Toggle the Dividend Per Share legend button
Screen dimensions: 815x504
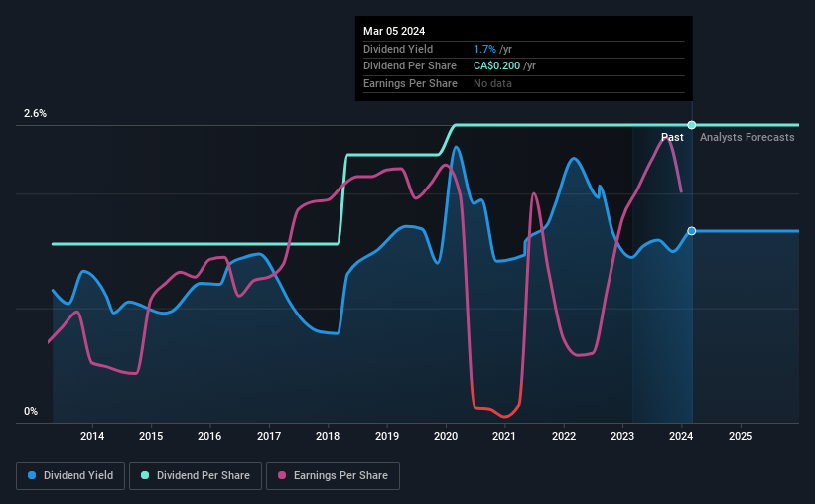click(196, 476)
